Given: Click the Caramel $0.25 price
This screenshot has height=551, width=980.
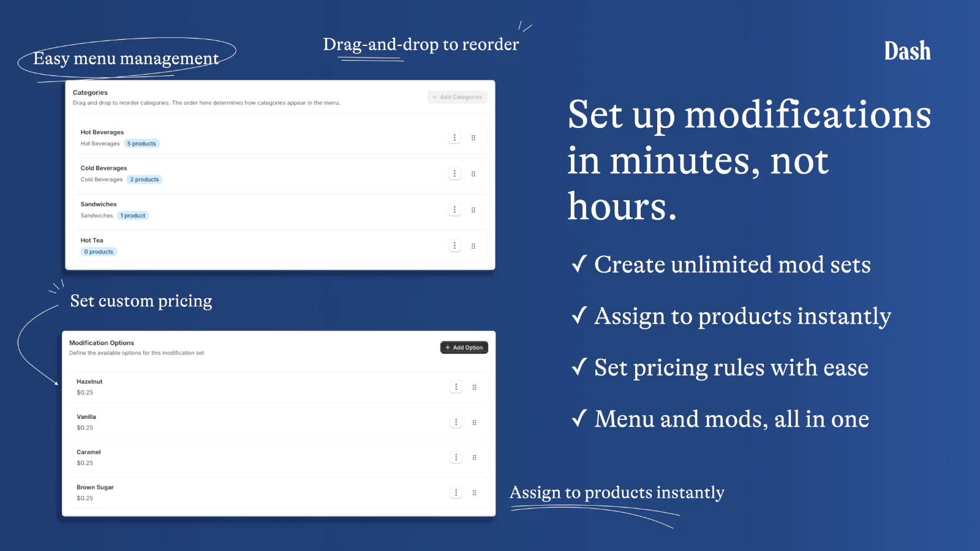Looking at the screenshot, I should [85, 463].
